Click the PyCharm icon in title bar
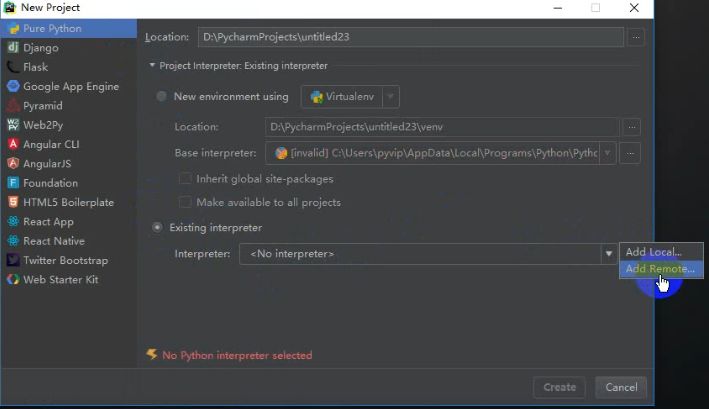The height and width of the screenshot is (409, 709). click(x=9, y=8)
